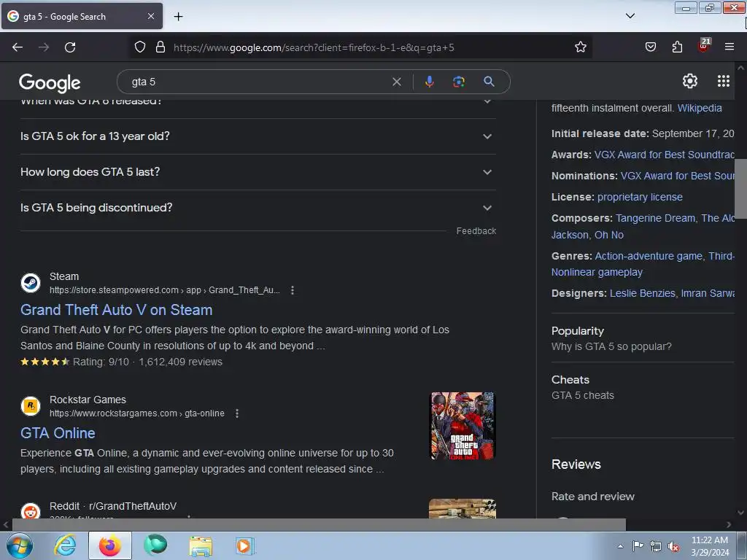Expand 'Is GTA 5 ok for a 13 year old?'

click(x=258, y=136)
